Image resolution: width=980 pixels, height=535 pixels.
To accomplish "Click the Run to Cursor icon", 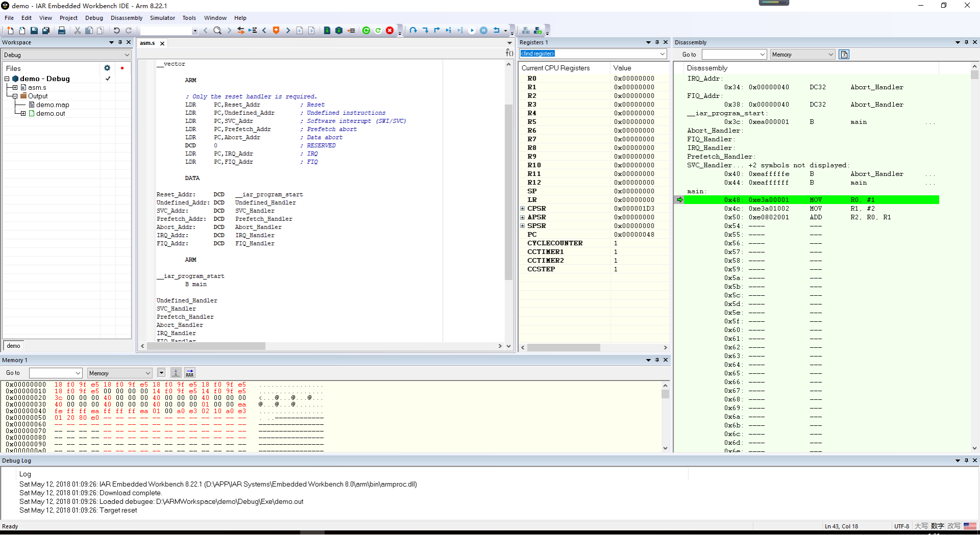I will [x=460, y=31].
